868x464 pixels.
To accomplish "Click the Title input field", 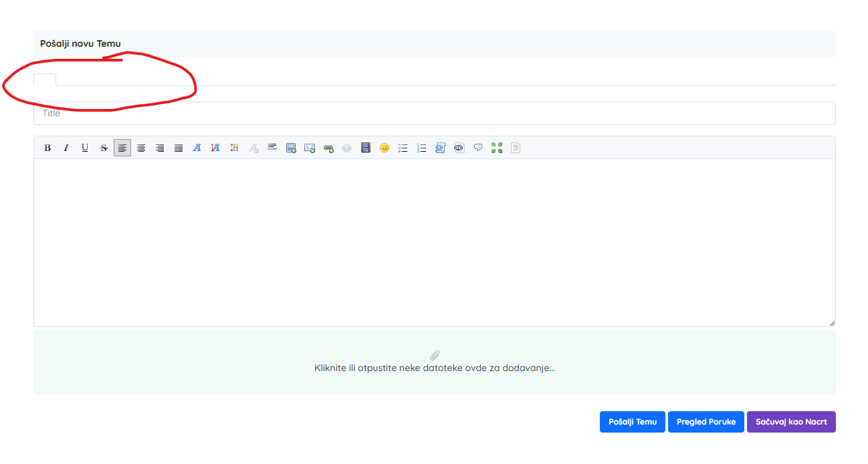I will point(434,113).
